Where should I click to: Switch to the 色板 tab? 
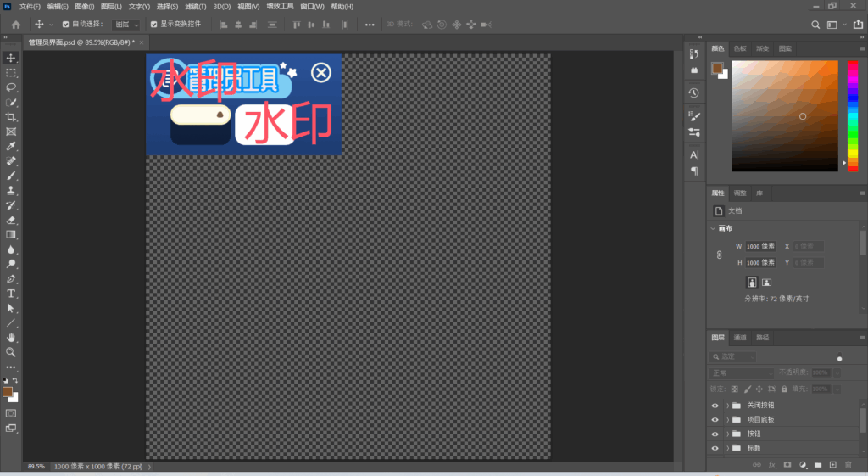(x=740, y=48)
